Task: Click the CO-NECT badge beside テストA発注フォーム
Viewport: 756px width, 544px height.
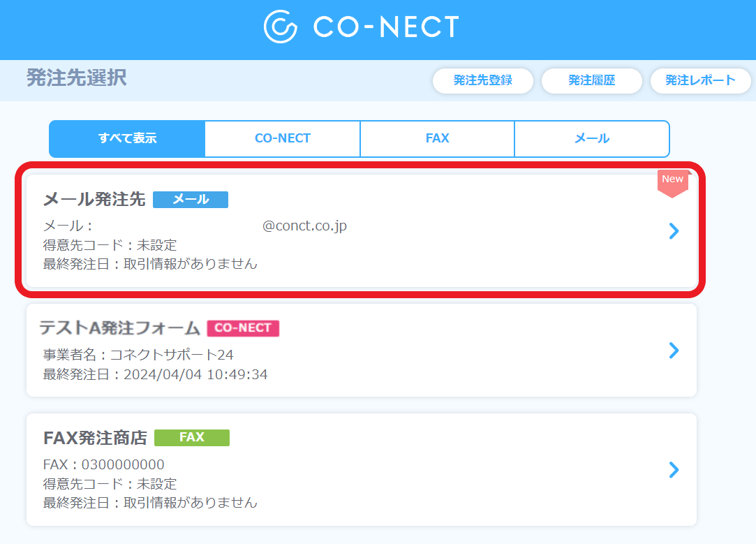Action: (x=243, y=328)
